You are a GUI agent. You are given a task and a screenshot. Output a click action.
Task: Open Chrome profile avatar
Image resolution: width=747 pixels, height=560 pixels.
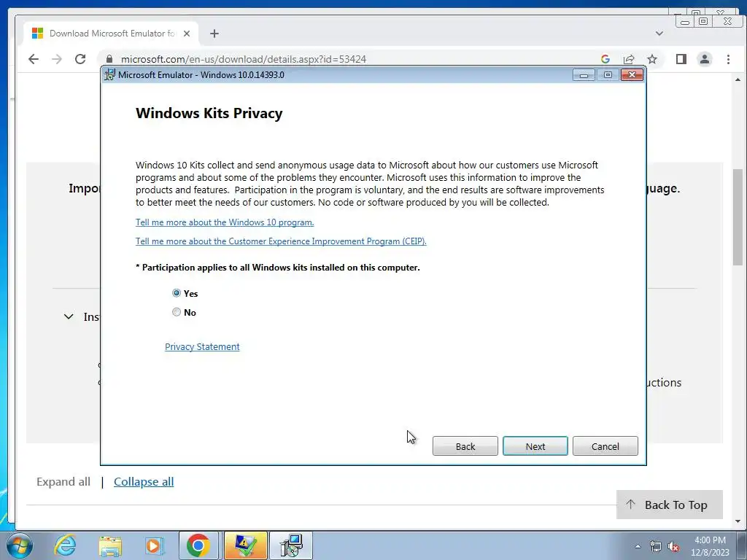point(705,59)
